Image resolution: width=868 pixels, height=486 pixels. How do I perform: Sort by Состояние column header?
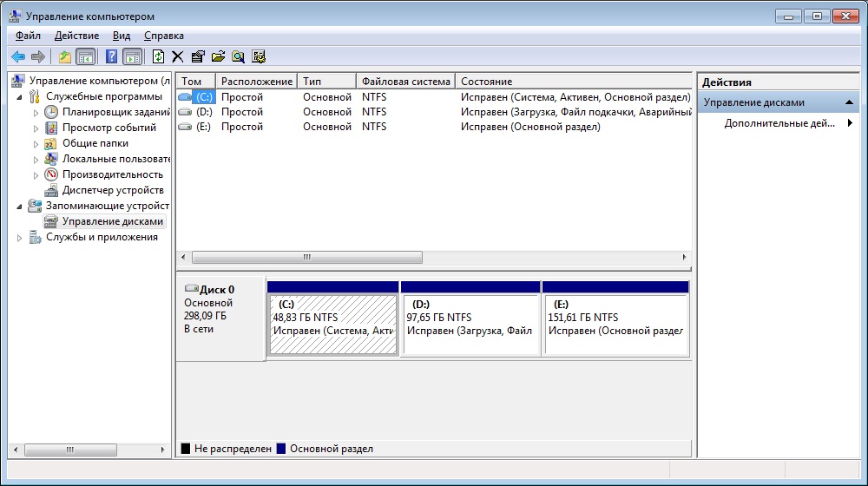tap(574, 82)
